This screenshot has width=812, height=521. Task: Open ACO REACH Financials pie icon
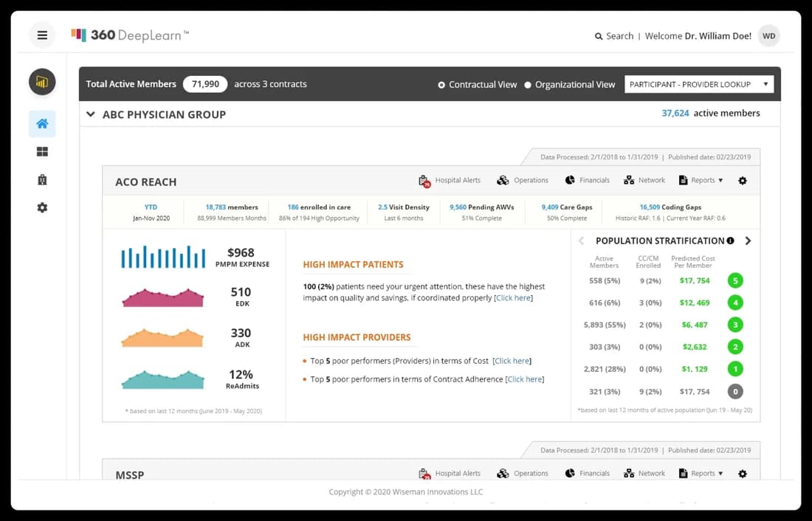570,180
